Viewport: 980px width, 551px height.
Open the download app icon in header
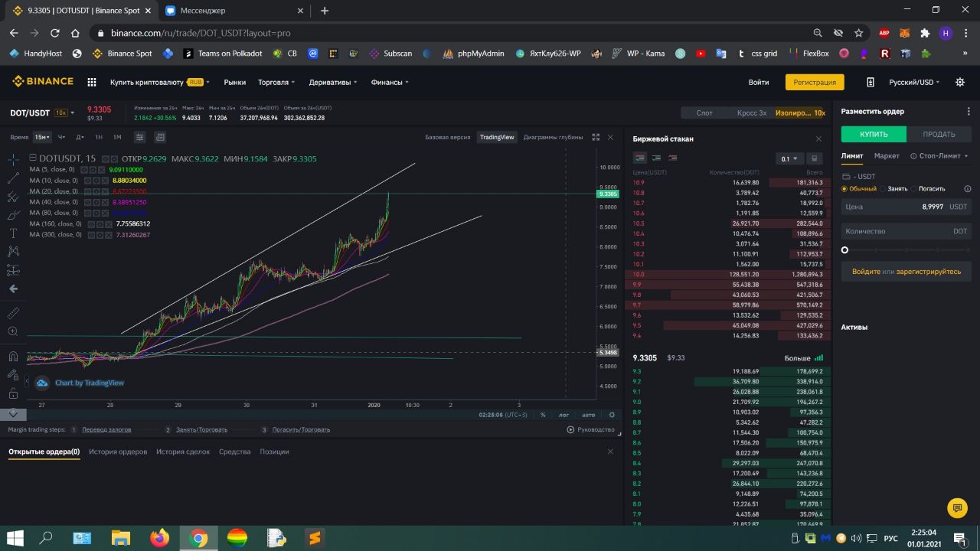click(x=871, y=82)
